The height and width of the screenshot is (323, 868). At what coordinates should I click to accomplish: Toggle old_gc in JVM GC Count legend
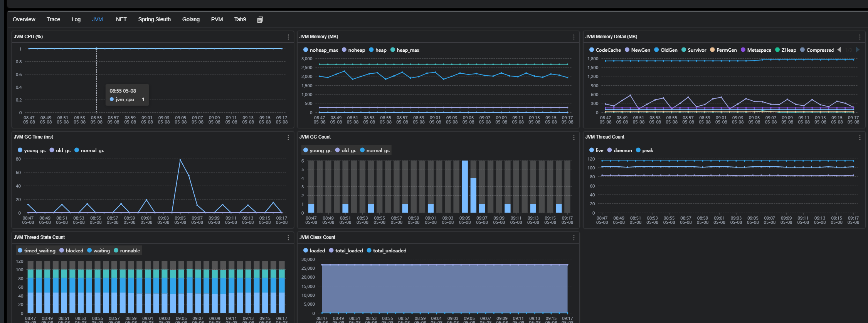[x=346, y=151]
